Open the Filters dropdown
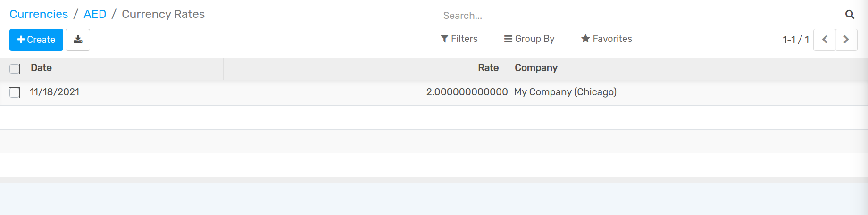 click(459, 39)
